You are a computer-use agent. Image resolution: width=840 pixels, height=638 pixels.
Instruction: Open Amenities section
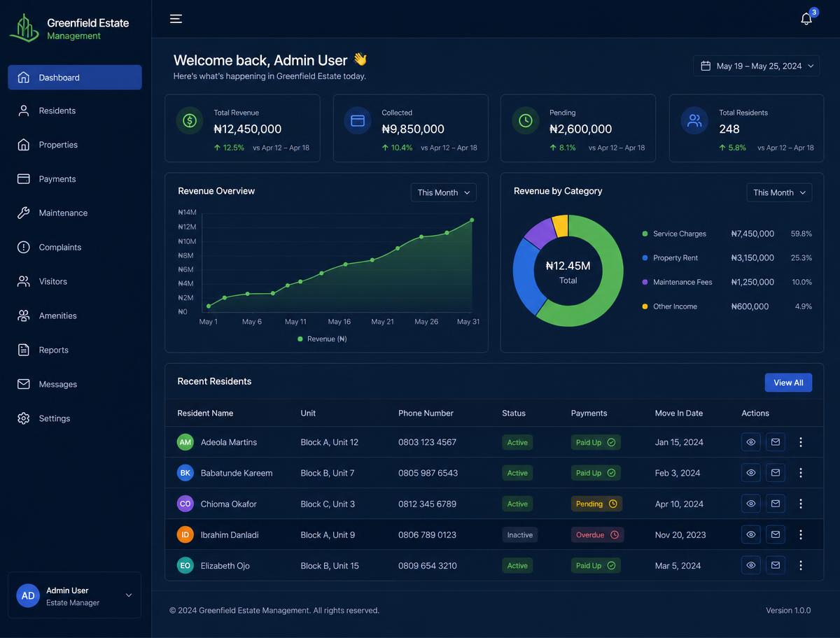tap(75, 316)
